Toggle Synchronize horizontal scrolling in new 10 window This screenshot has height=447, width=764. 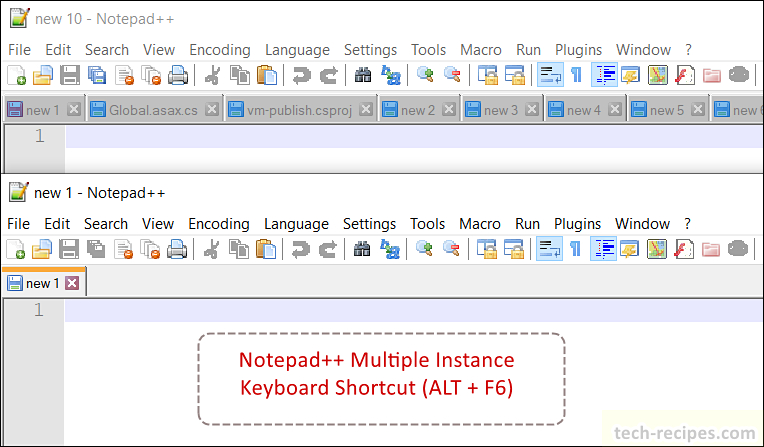pos(515,76)
